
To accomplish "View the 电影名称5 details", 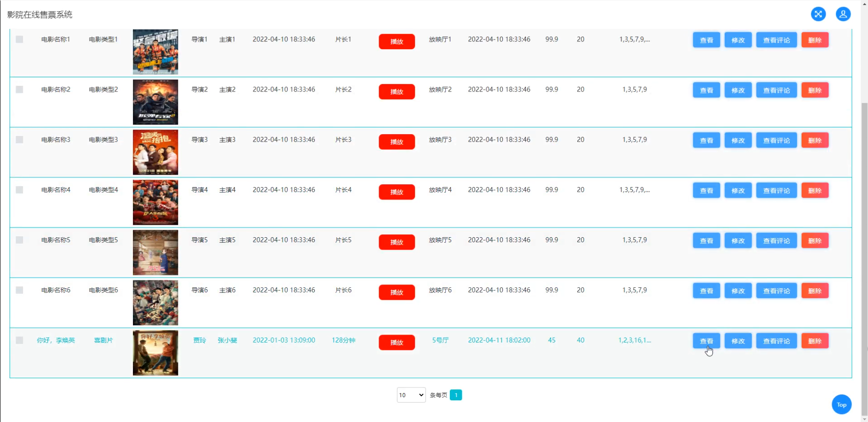I will pyautogui.click(x=706, y=240).
